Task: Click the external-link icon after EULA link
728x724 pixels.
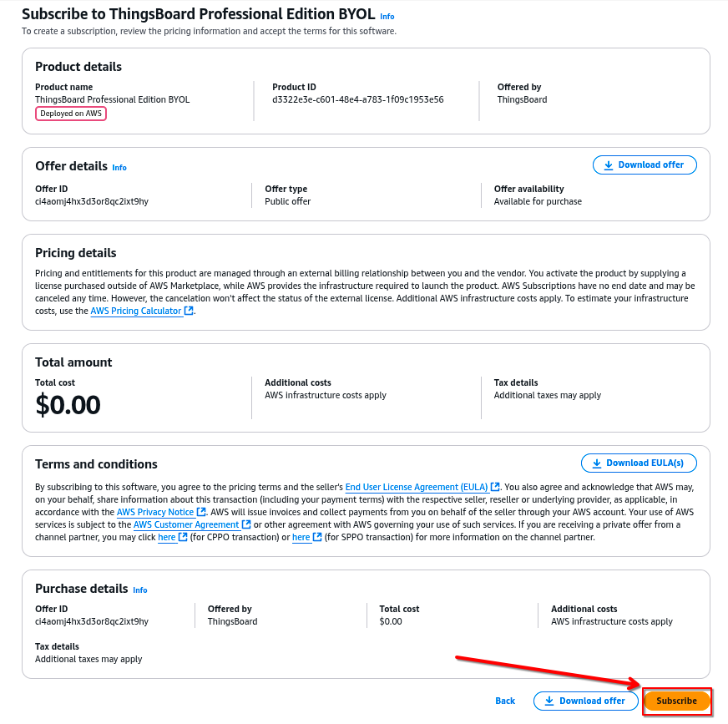Action: (x=495, y=487)
